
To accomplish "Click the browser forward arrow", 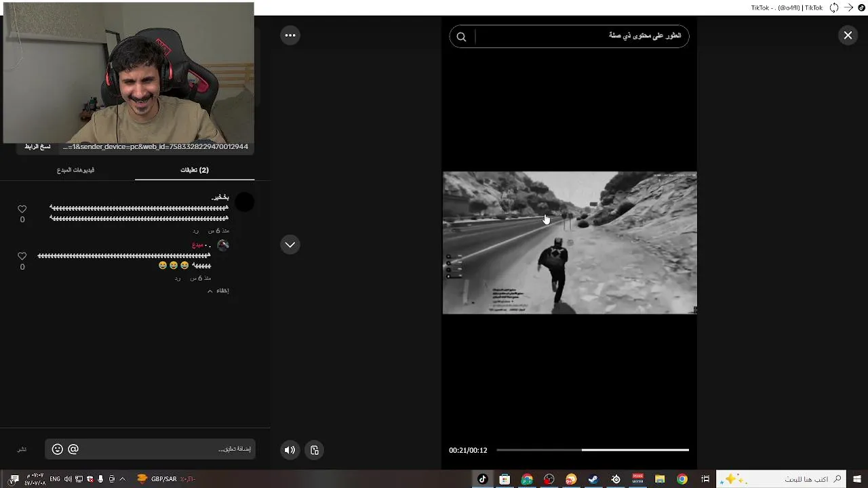I will (x=848, y=7).
